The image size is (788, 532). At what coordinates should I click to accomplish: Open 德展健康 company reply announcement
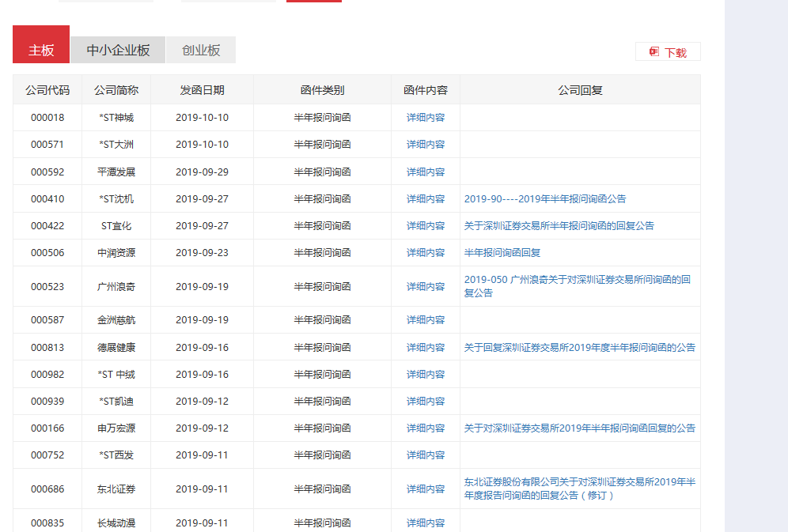(580, 348)
